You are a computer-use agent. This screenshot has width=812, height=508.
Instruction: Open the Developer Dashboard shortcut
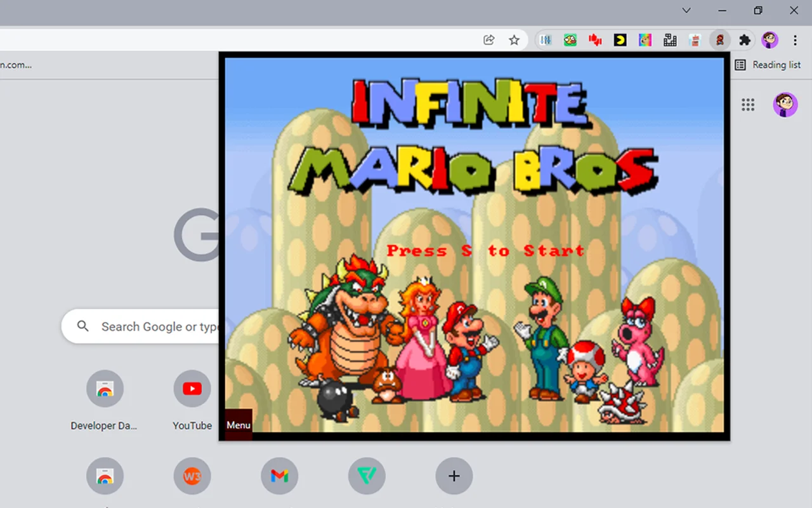(105, 401)
